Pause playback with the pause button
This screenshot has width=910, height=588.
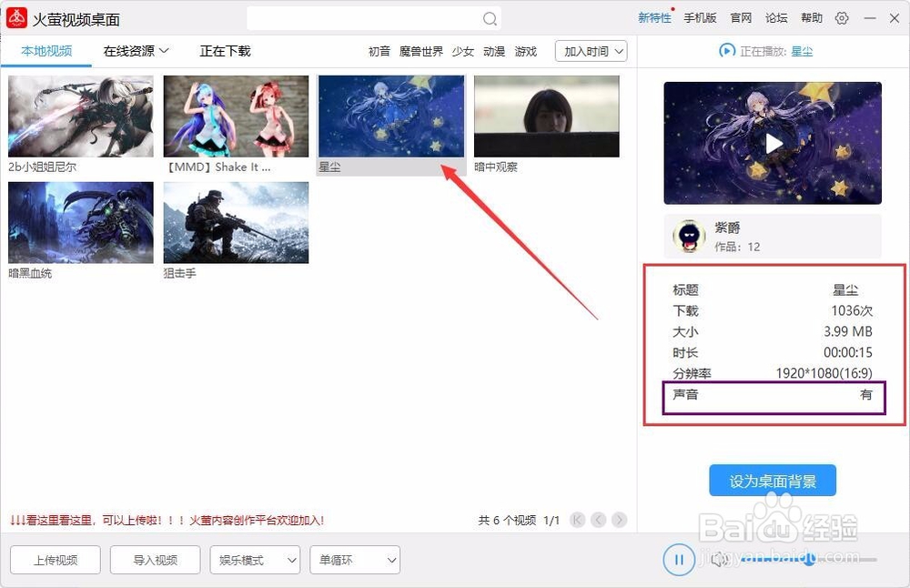coord(679,560)
